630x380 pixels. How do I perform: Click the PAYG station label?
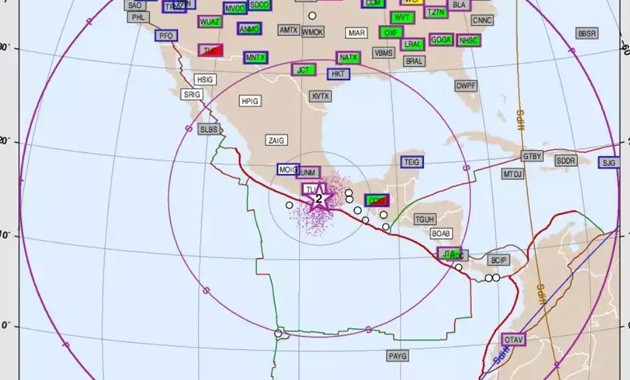tap(398, 356)
